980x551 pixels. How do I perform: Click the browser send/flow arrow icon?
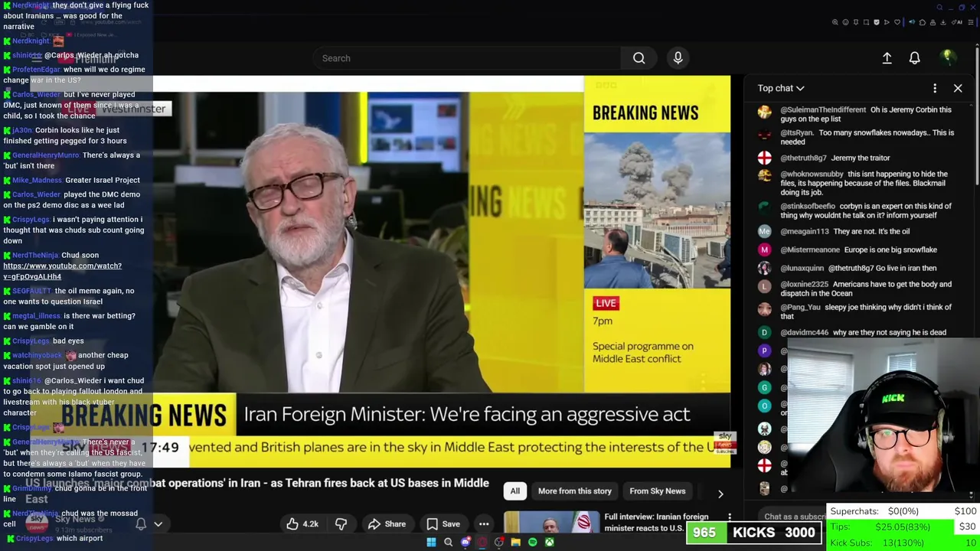(x=887, y=22)
